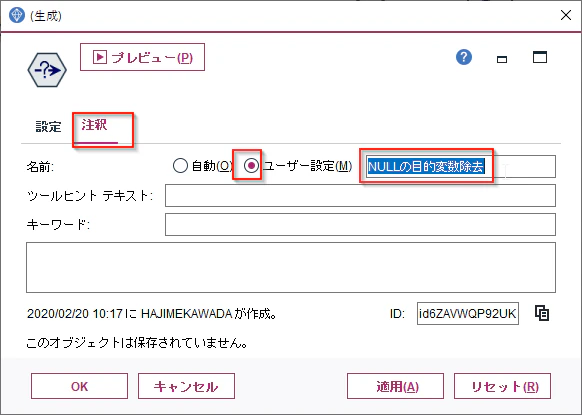
Task: Click the キーワード input field
Action: pos(360,224)
